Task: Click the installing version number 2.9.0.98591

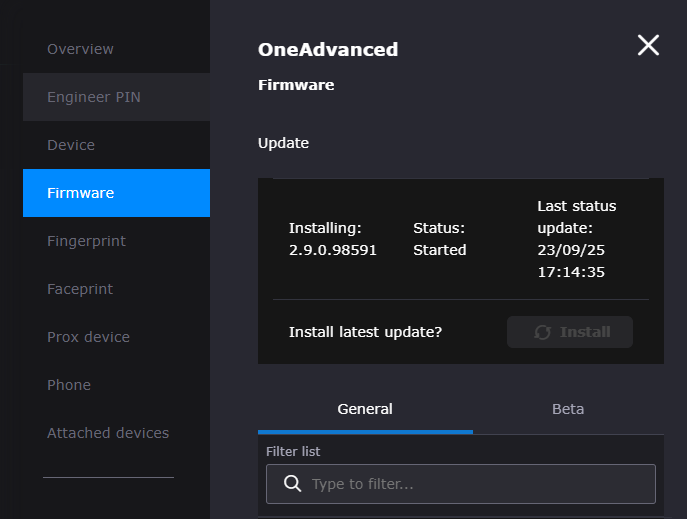Action: coord(333,250)
